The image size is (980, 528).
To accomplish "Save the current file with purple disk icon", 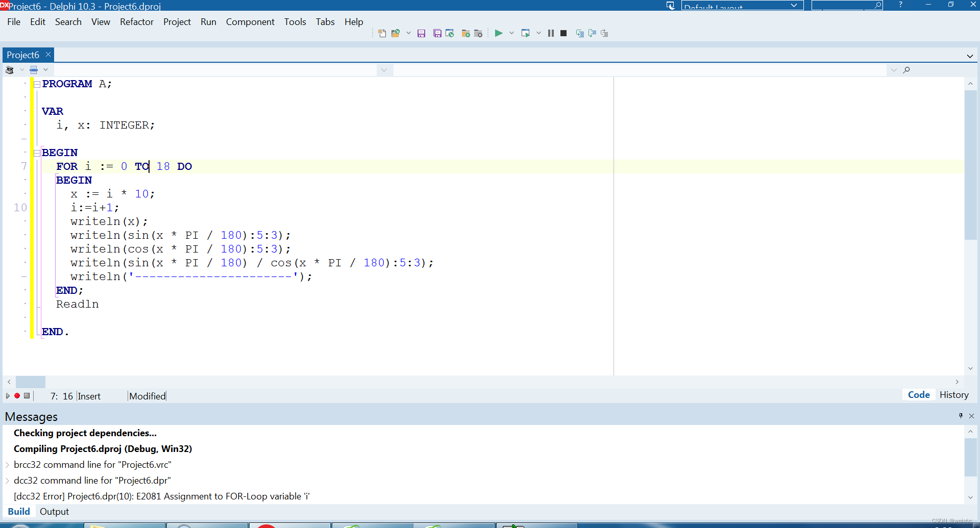I will coord(421,33).
